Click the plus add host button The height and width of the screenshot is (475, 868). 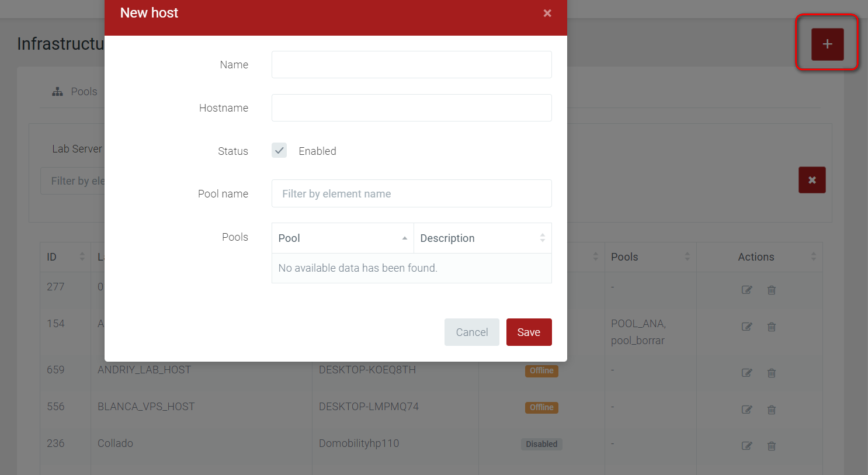tap(827, 44)
